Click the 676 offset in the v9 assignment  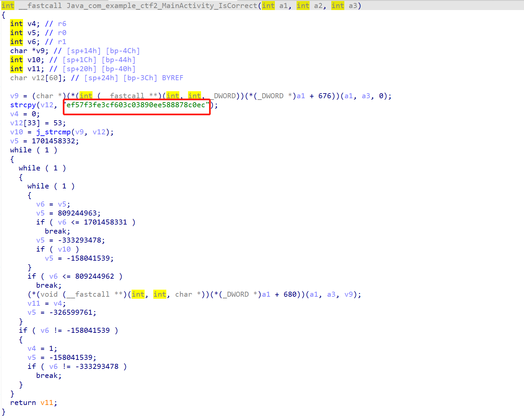coord(325,96)
